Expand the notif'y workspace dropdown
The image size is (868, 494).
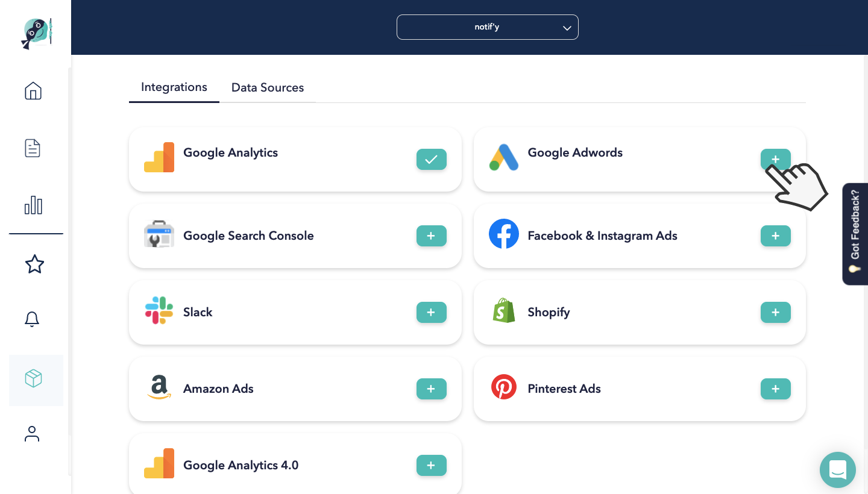[487, 27]
